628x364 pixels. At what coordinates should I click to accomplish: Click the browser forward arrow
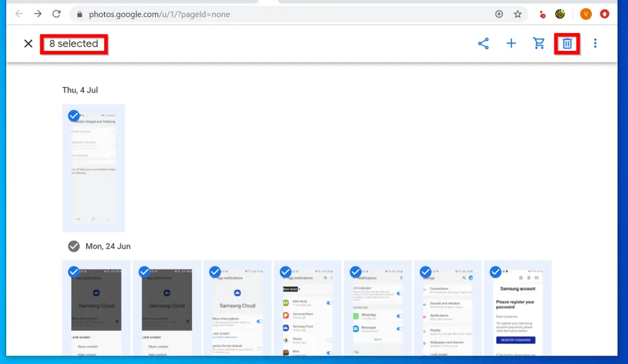[38, 13]
